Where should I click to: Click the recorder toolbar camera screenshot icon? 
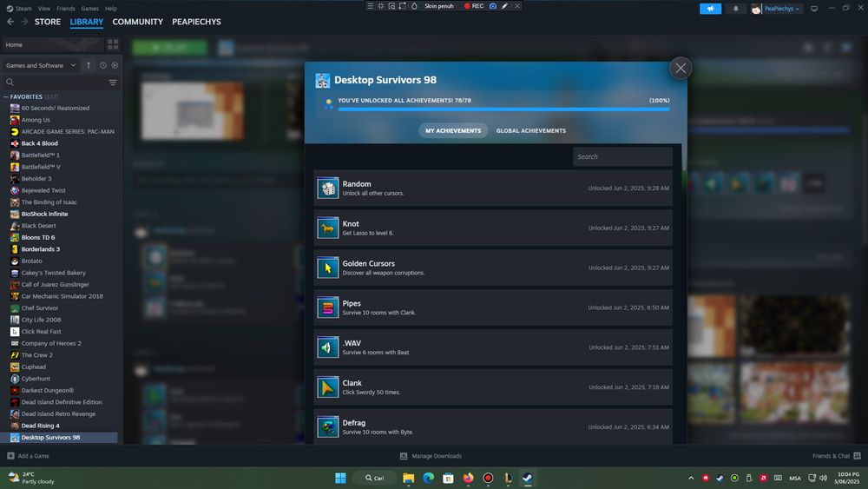click(493, 6)
